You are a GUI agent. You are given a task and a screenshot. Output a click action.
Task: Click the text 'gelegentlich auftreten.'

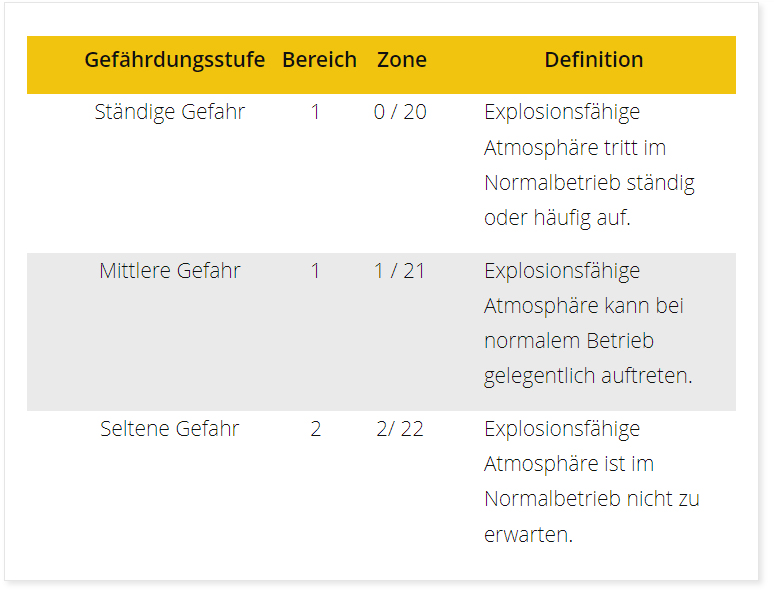588,376
